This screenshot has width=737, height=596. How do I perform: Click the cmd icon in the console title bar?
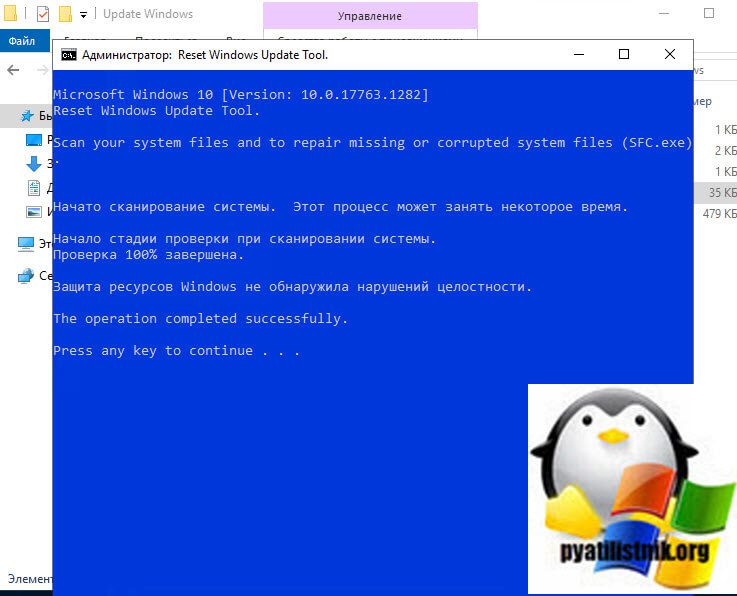pos(69,55)
